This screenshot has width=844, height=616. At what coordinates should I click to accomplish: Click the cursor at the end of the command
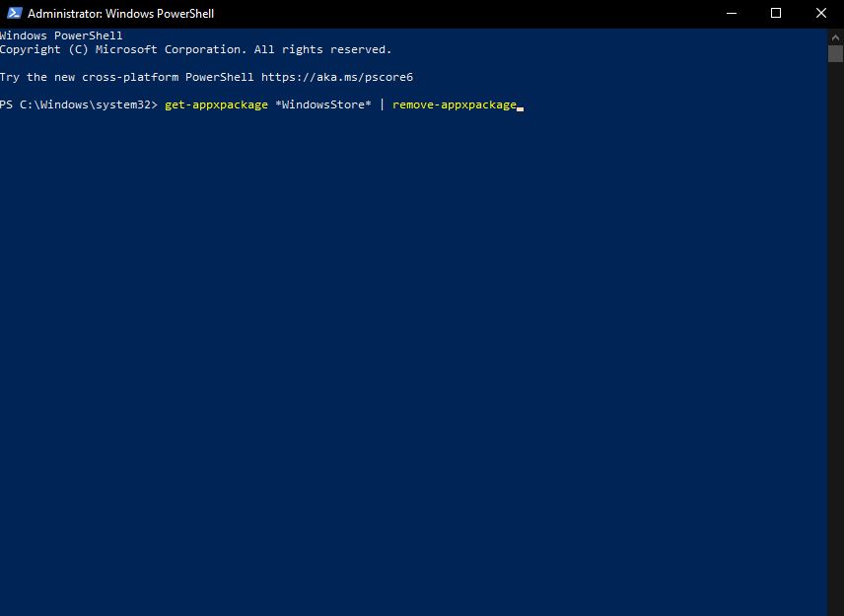click(520, 106)
